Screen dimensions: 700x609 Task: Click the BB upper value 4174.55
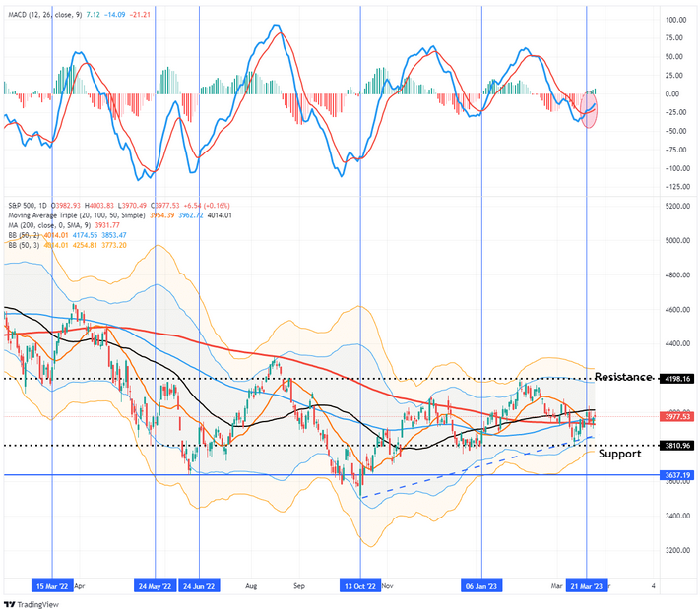(85, 235)
